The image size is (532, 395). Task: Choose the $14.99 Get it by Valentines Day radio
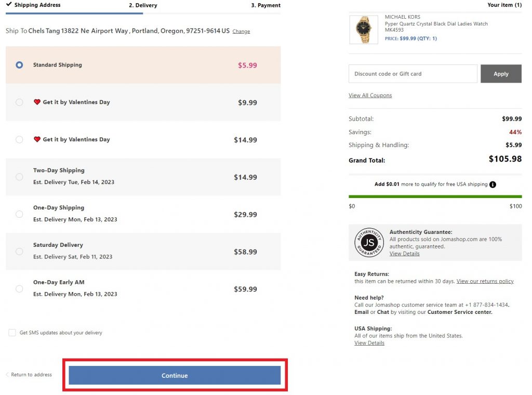[x=19, y=139]
